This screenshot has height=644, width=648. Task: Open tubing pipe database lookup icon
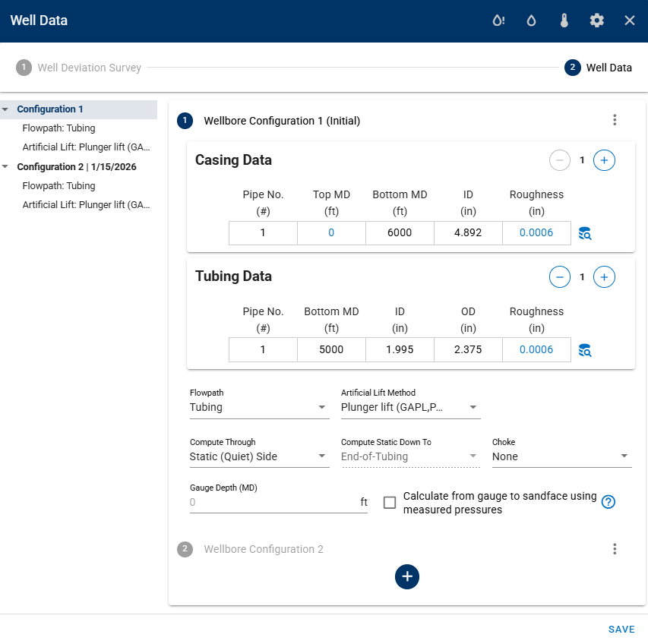point(584,350)
